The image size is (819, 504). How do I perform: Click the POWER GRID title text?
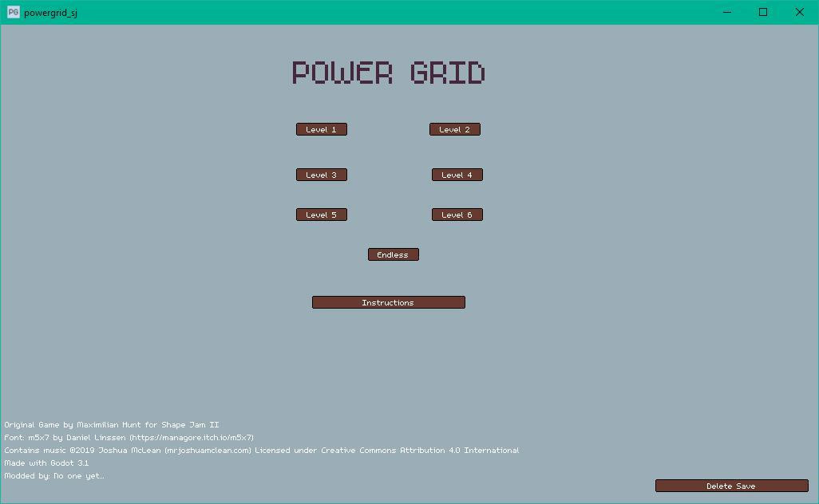tap(388, 73)
